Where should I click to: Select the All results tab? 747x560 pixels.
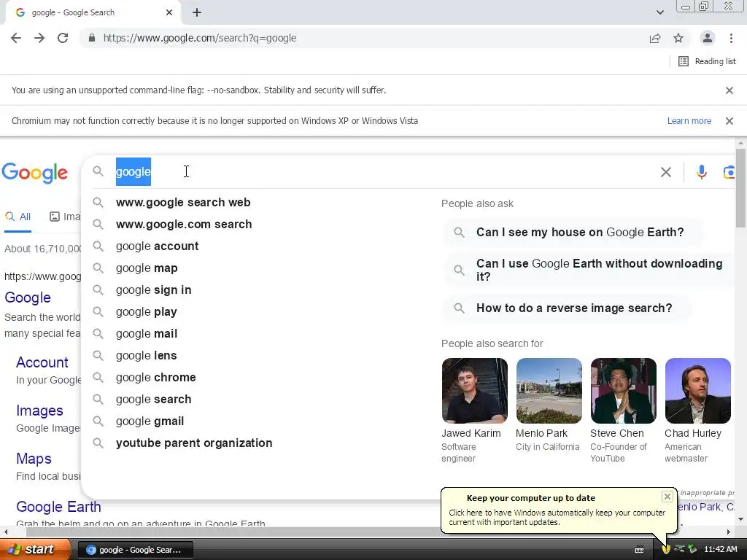pyautogui.click(x=18, y=217)
